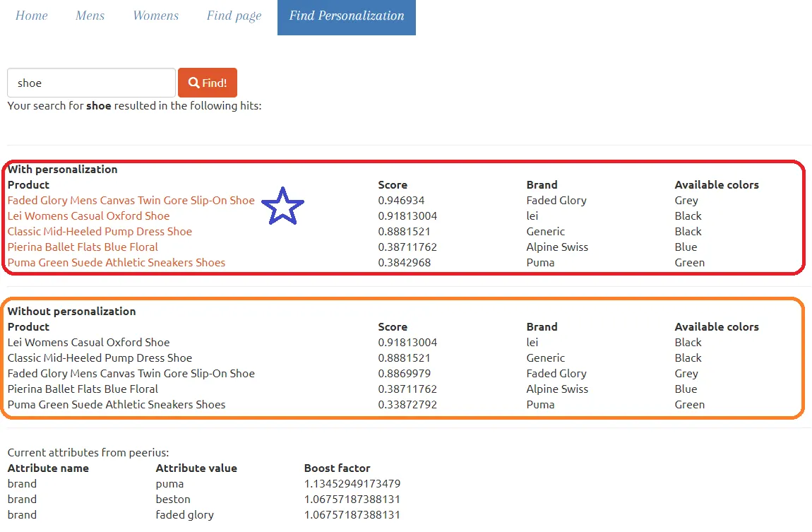The width and height of the screenshot is (812, 532).
Task: Click the search field containing shoe
Action: pos(92,83)
